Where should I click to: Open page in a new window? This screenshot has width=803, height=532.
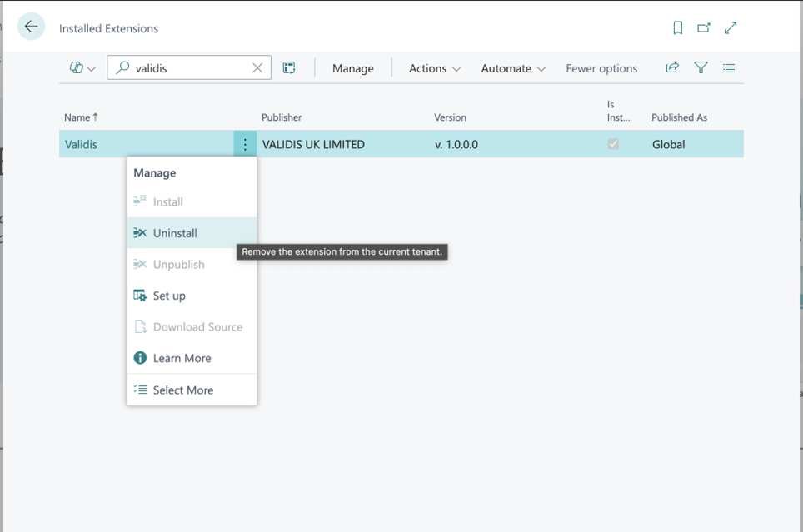[704, 27]
